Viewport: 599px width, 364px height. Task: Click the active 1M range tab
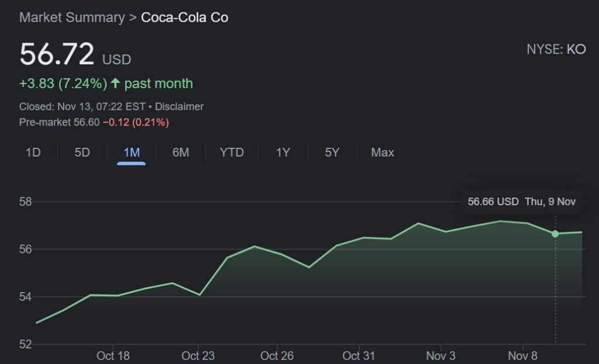132,152
